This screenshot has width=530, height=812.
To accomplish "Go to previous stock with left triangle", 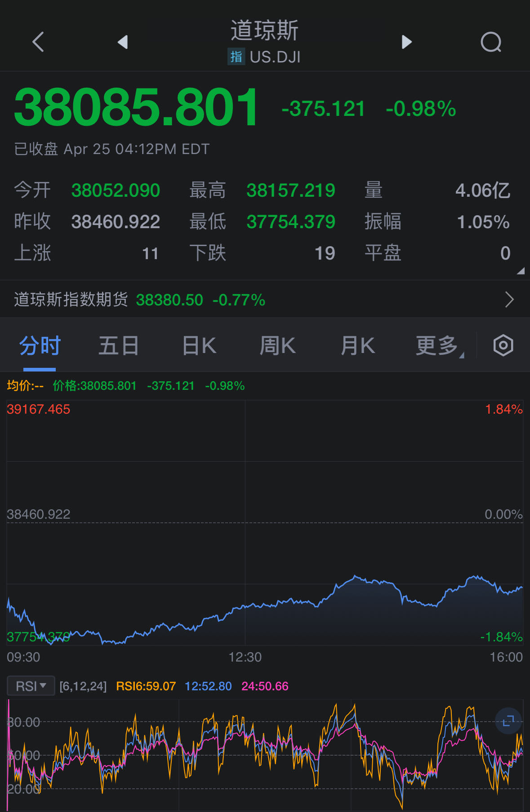I will (x=123, y=42).
